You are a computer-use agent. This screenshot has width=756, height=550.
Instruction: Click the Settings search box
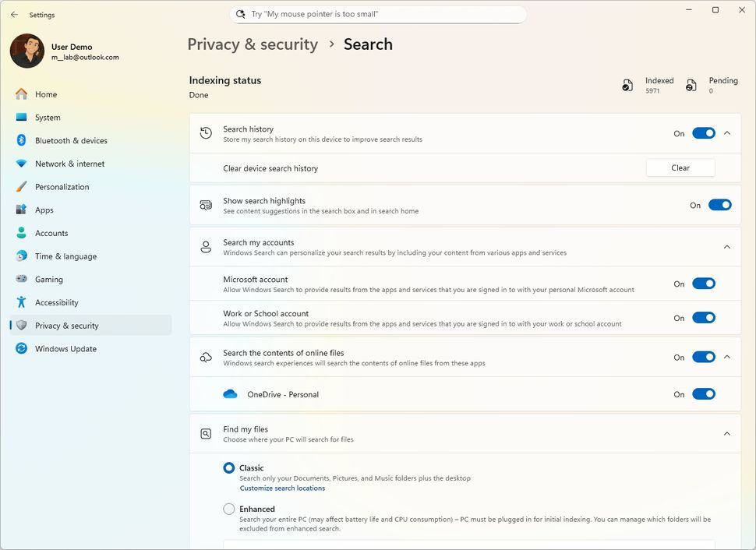click(379, 14)
